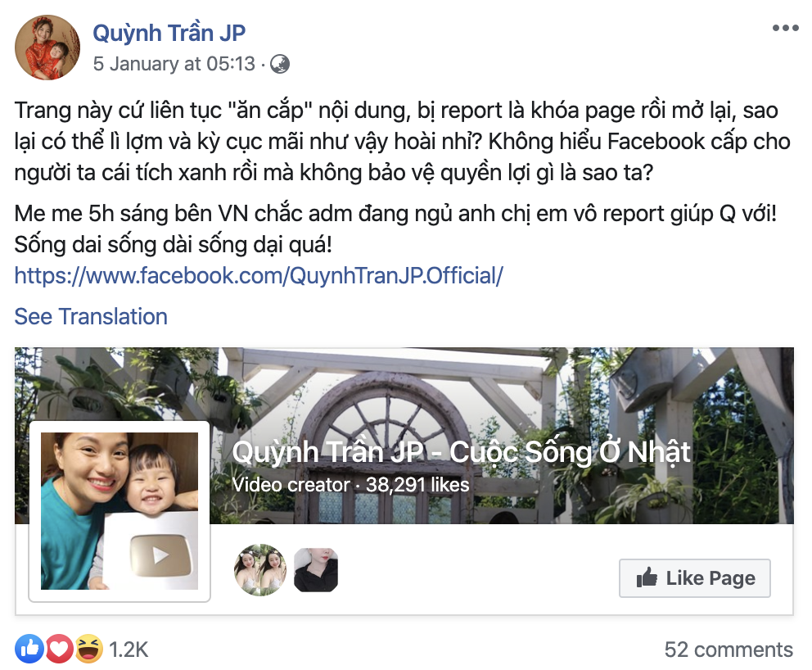
Task: Click the thumbs-up icon inside Like Page button
Action: click(647, 577)
